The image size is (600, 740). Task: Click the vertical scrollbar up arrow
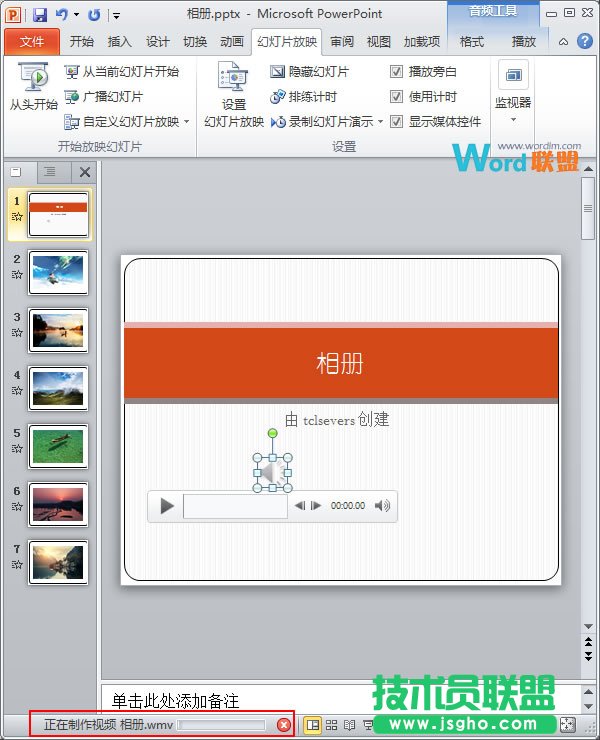(588, 169)
